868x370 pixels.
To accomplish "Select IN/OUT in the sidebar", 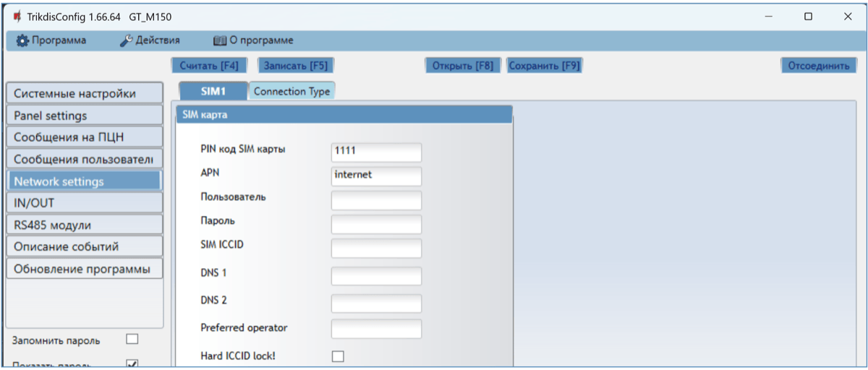I will click(x=83, y=203).
